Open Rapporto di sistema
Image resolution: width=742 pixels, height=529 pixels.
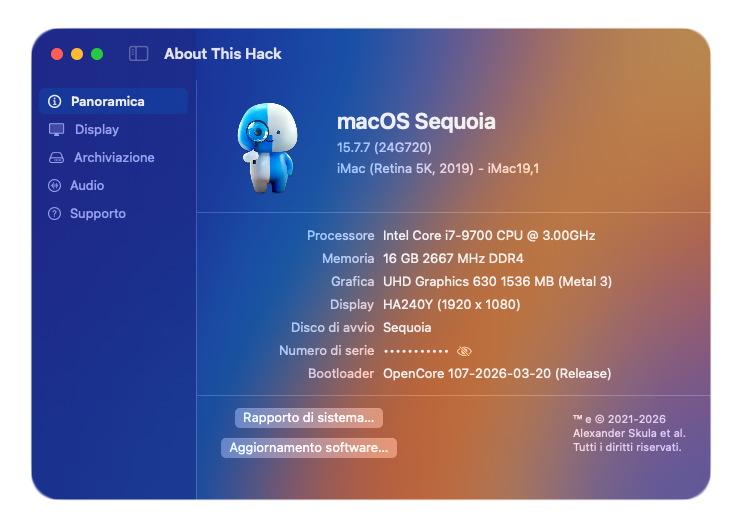[309, 418]
